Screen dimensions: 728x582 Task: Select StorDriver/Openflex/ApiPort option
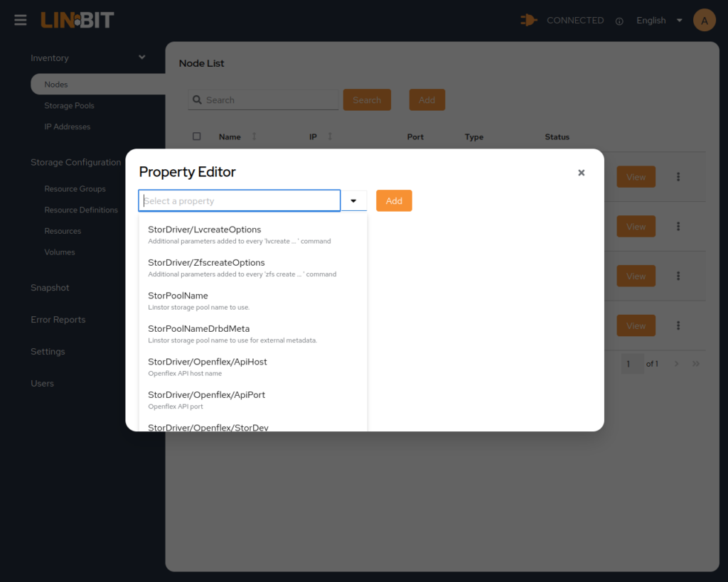253,399
